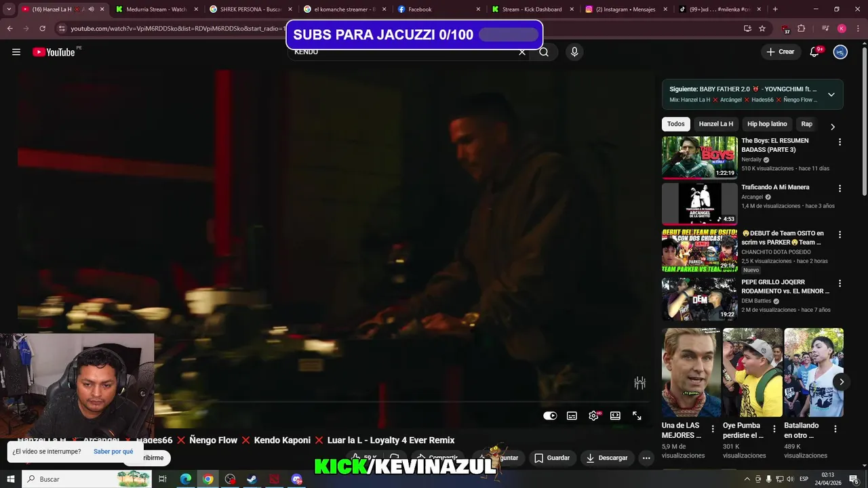Reload the current page
Image resolution: width=868 pixels, height=488 pixels.
click(42, 28)
